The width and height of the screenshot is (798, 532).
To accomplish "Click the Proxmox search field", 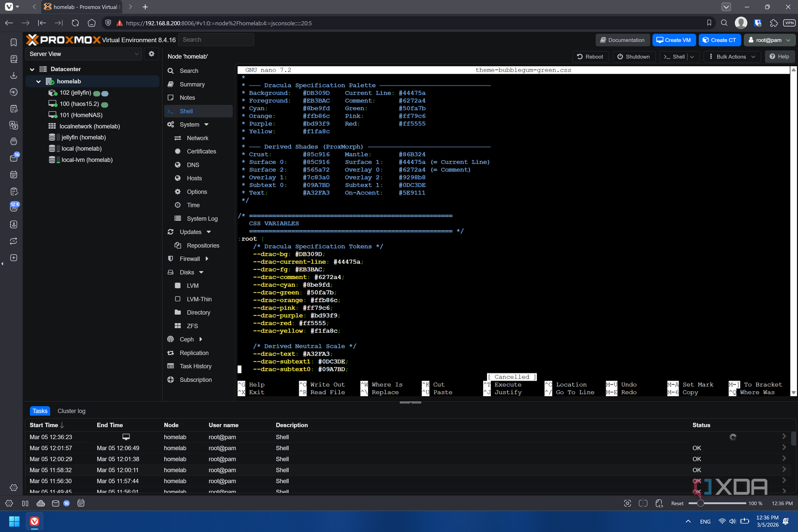I will (x=216, y=40).
